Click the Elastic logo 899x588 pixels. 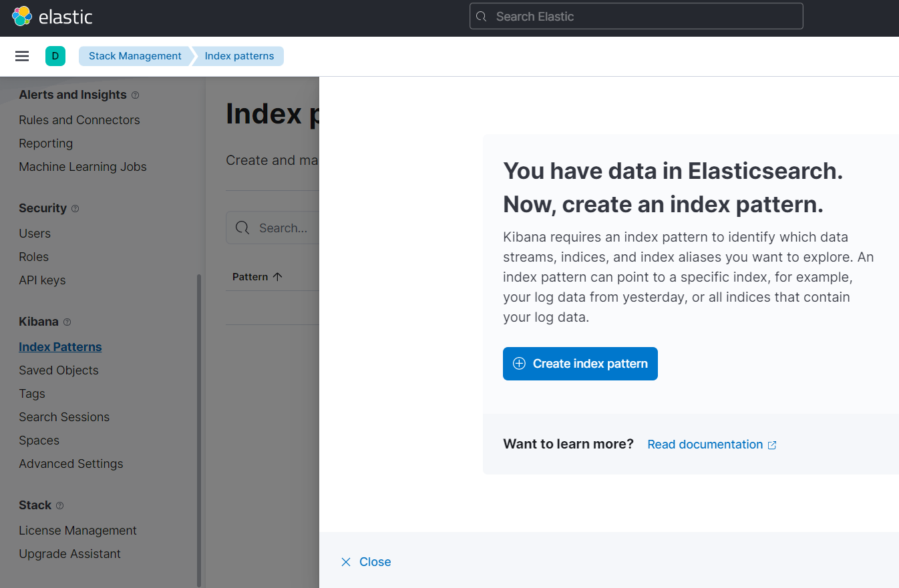click(x=52, y=16)
